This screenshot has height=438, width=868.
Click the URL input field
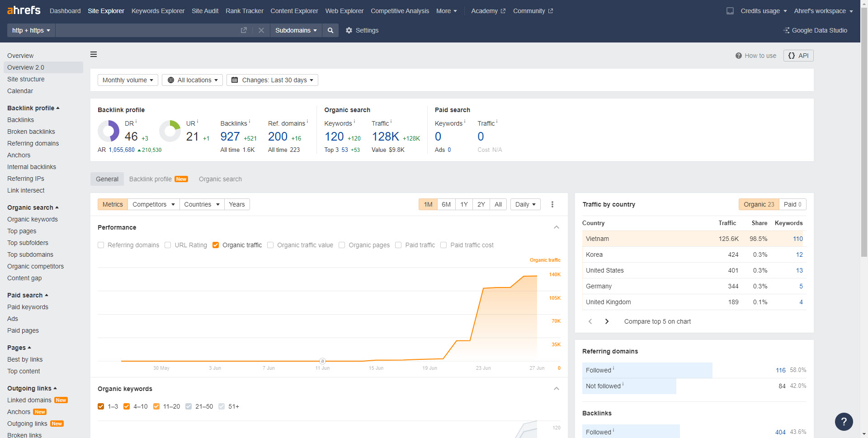(x=147, y=30)
